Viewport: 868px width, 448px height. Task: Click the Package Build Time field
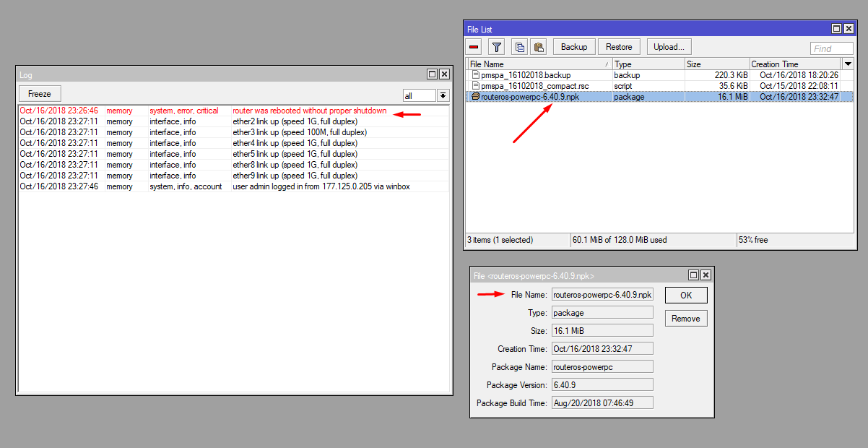(602, 403)
